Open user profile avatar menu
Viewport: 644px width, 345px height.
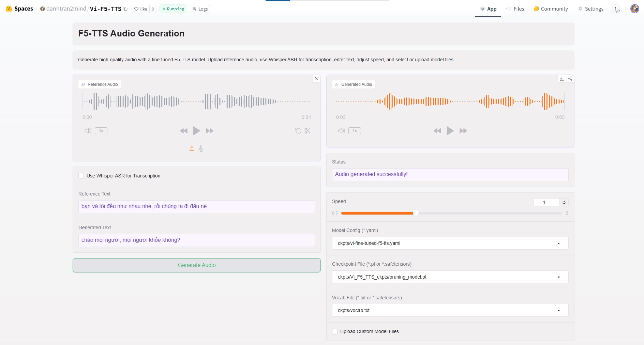click(x=635, y=9)
